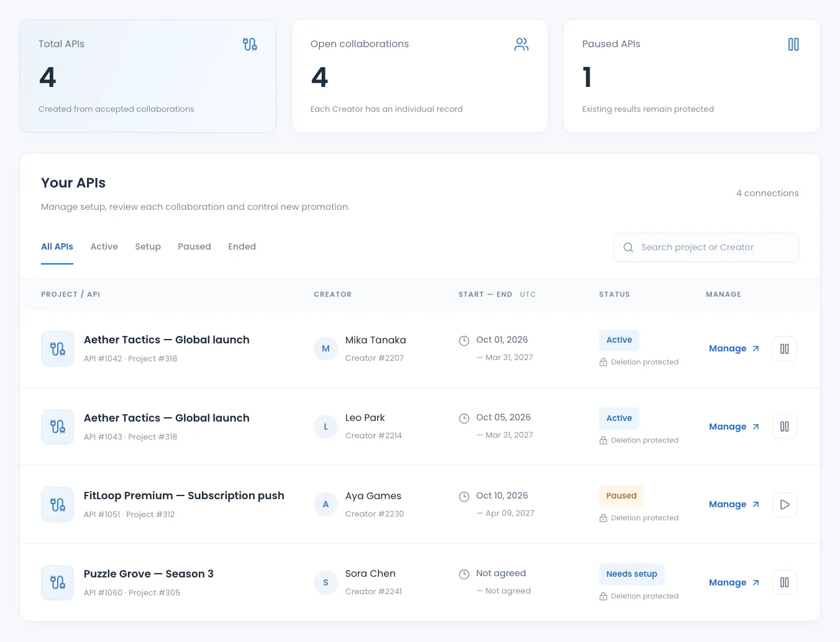Click Mika Tanaka's avatar
This screenshot has height=642, width=840.
(x=326, y=349)
